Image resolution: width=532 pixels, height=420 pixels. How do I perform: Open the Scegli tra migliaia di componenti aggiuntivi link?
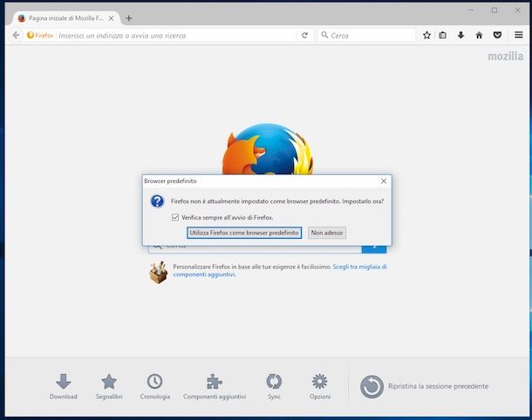pos(280,270)
